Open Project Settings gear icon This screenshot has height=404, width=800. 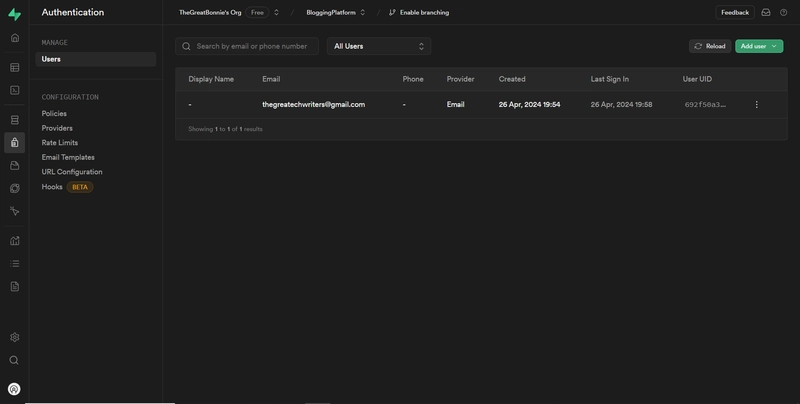pyautogui.click(x=15, y=337)
